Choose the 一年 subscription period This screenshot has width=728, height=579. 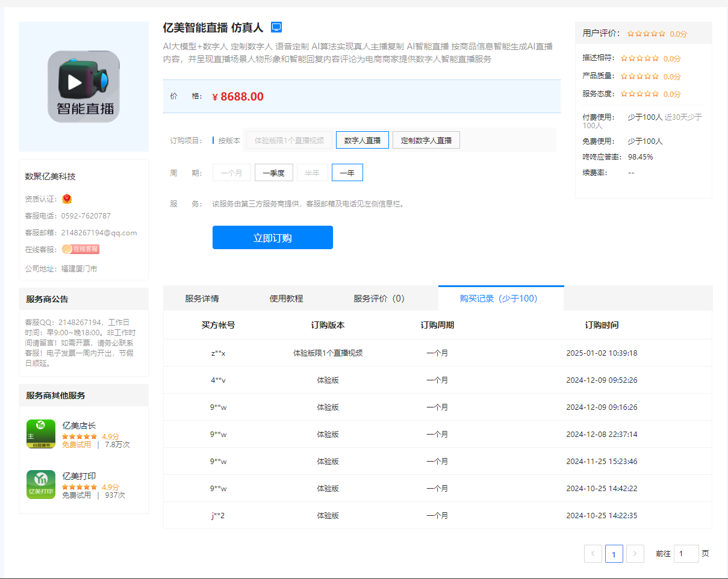347,173
